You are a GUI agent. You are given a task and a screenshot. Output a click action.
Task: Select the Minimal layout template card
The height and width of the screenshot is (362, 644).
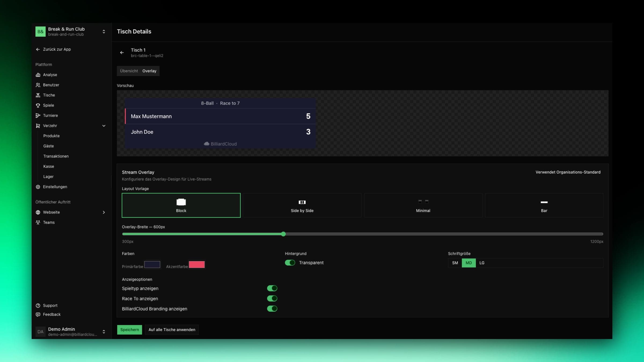tap(423, 205)
